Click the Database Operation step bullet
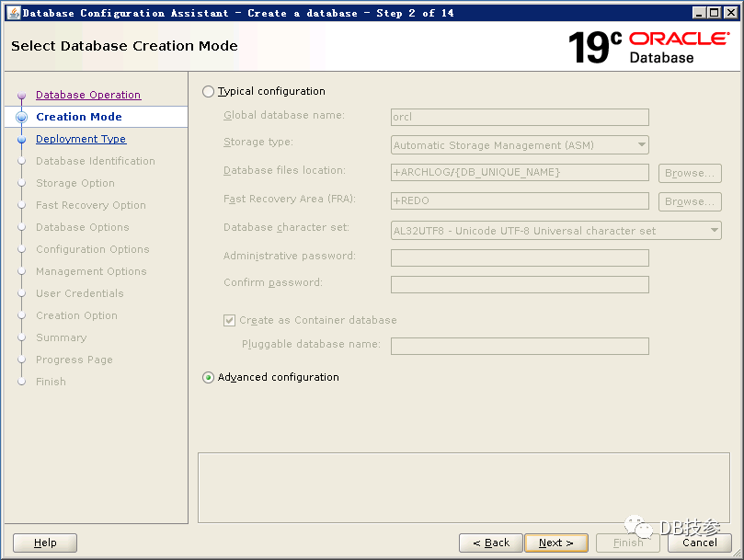Viewport: 744px width, 560px height. coord(22,96)
